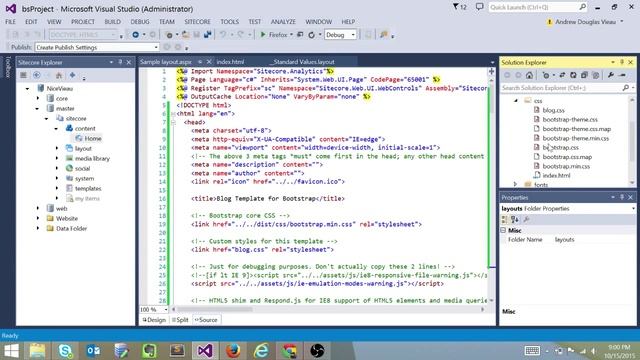640x360 pixels.
Task: Click the notifications flag icon in title bar
Action: tap(456, 7)
